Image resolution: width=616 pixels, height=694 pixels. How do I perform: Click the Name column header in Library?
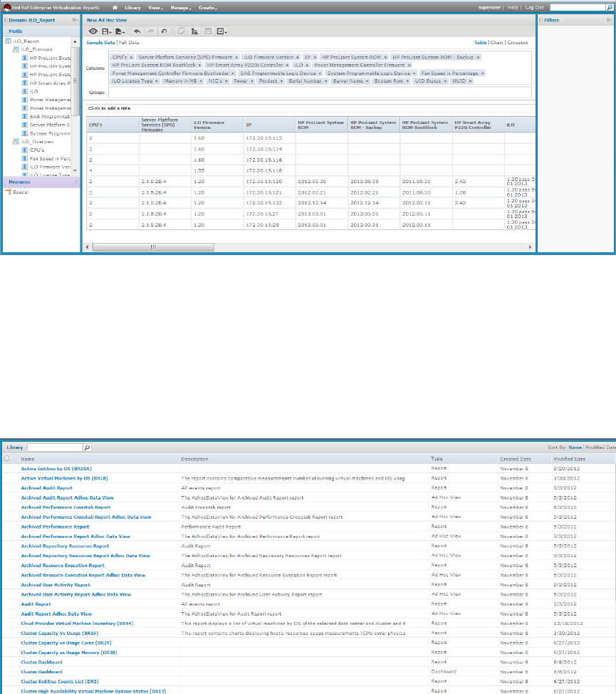(27, 459)
